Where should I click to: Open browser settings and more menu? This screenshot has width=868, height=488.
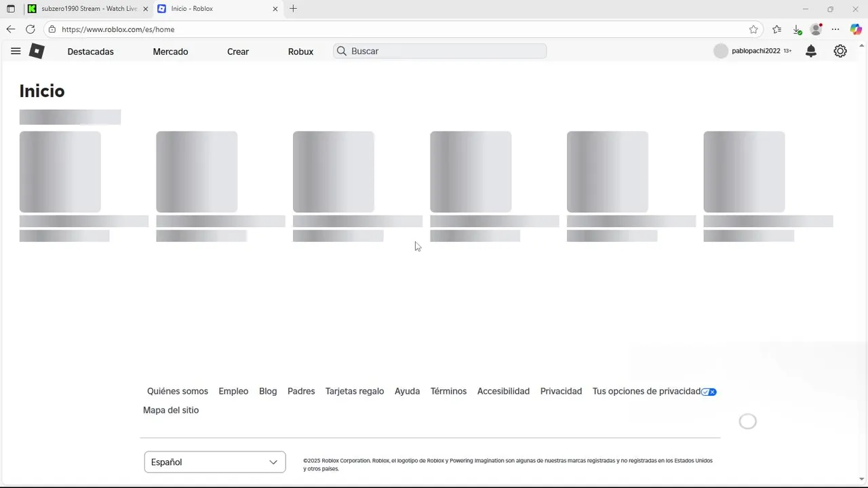click(x=835, y=29)
